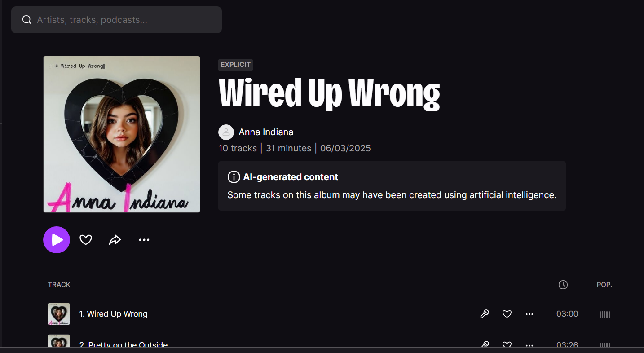Sort by TRACK column header
Viewport: 644px width, 353px height.
59,285
